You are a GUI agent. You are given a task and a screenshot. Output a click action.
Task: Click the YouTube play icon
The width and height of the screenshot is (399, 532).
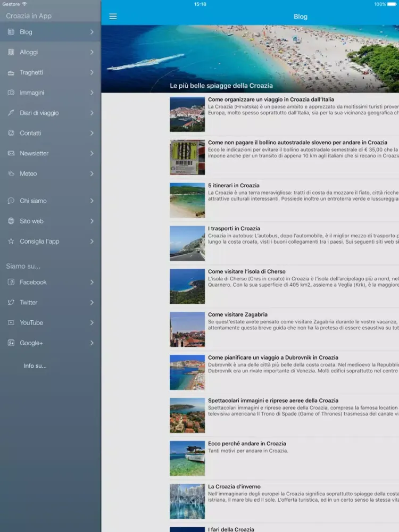point(11,323)
